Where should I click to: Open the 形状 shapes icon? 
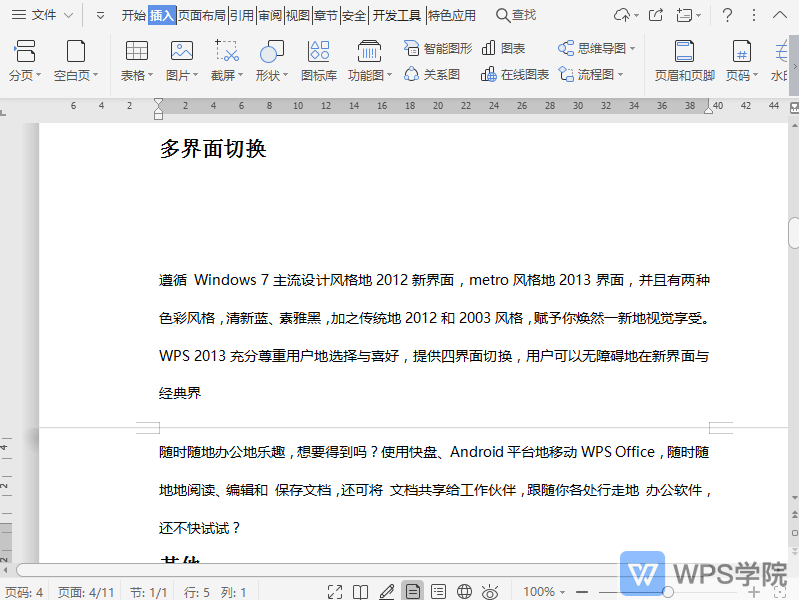pos(271,51)
